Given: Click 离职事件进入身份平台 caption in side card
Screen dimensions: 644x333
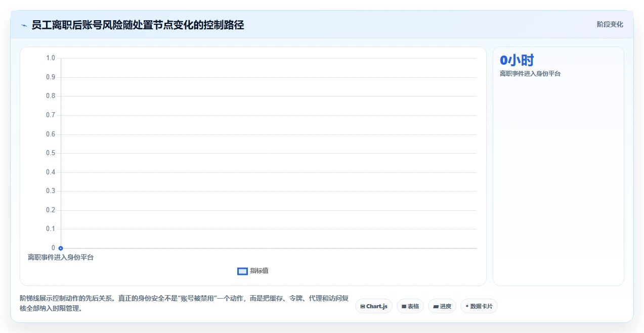Looking at the screenshot, I should [530, 74].
